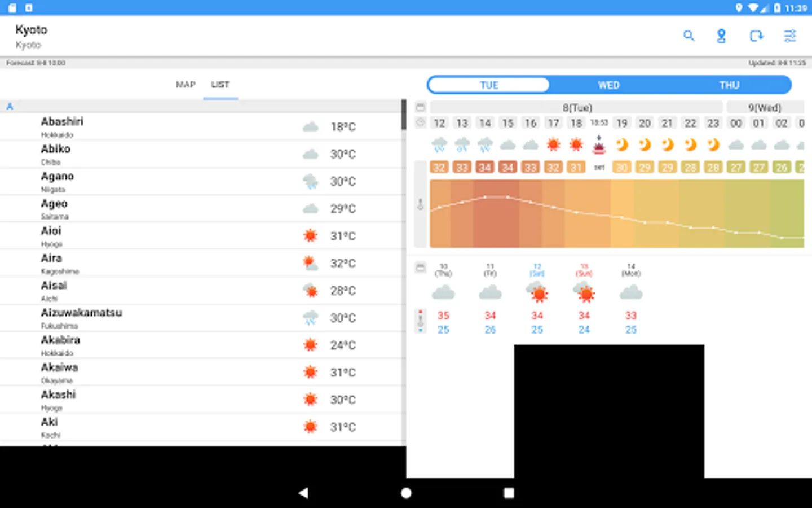
Task: Choose Aizuwakamatsu from the list
Action: point(201,318)
